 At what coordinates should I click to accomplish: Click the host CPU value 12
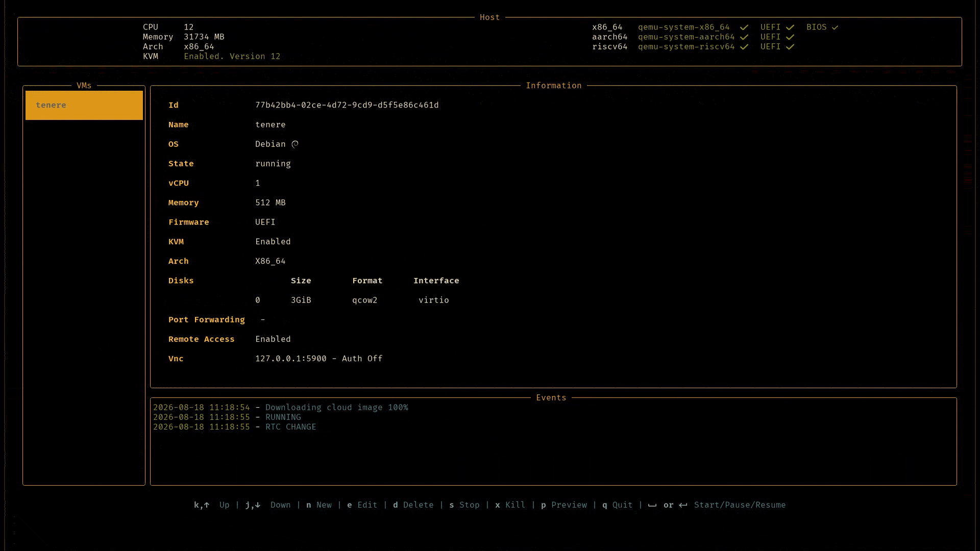pos(189,28)
